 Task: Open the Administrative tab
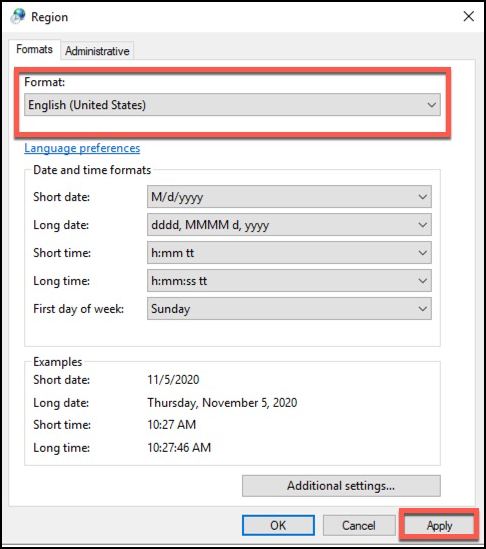pos(97,51)
